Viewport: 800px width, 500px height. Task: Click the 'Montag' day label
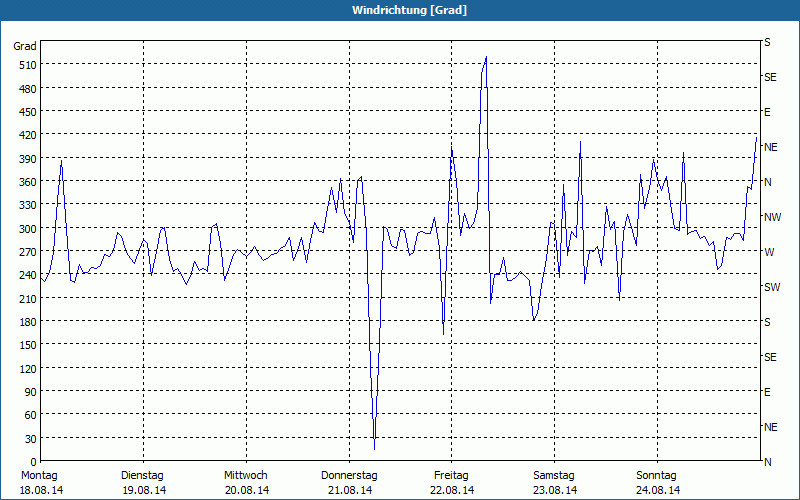click(x=39, y=476)
